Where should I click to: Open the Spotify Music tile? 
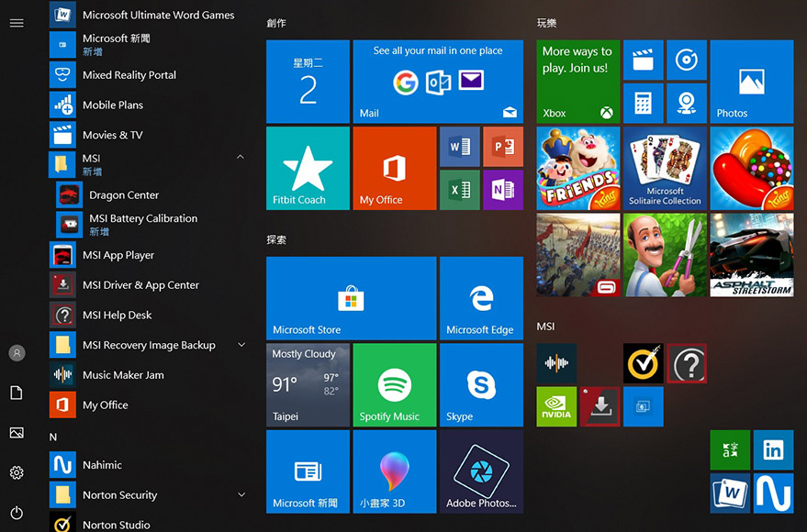tap(394, 385)
